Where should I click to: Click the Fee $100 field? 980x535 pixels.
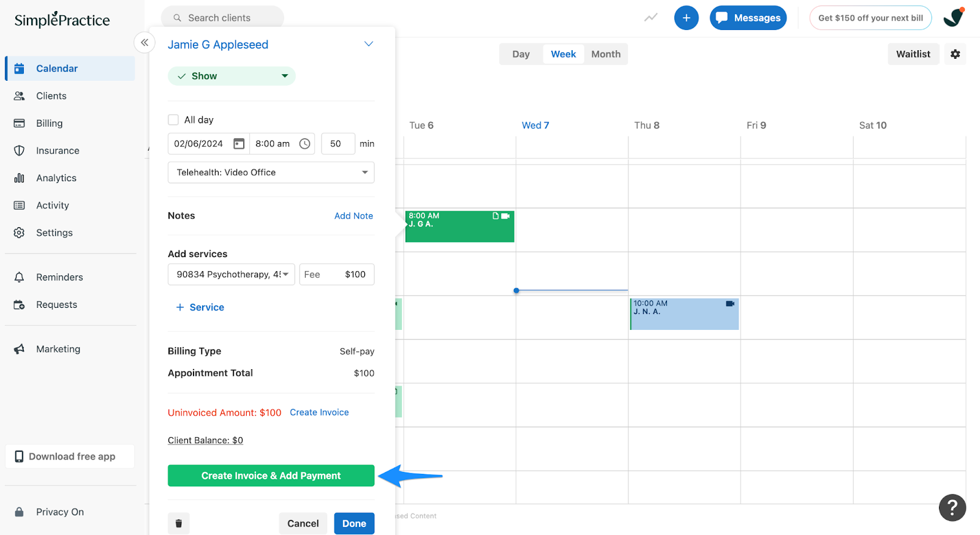(337, 274)
